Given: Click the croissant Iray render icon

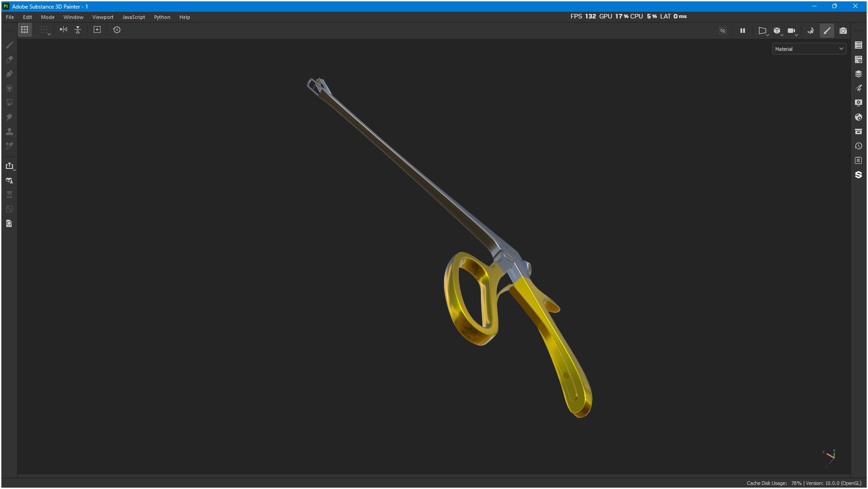Looking at the screenshot, I should coord(811,31).
